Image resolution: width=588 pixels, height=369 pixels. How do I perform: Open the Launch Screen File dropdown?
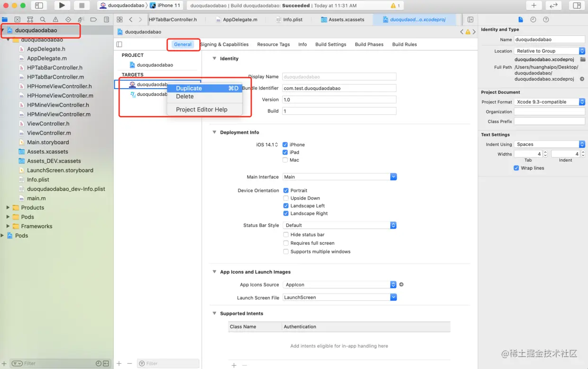pyautogui.click(x=340, y=297)
